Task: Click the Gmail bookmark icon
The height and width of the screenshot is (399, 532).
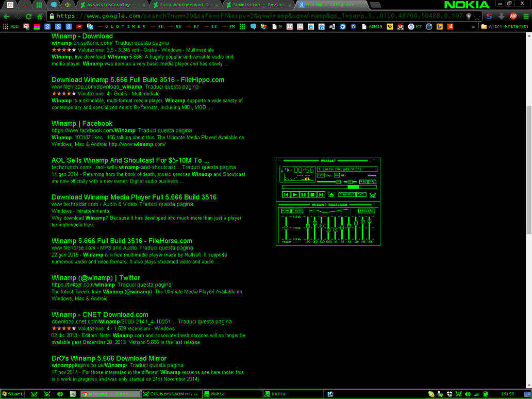Action: (x=26, y=26)
